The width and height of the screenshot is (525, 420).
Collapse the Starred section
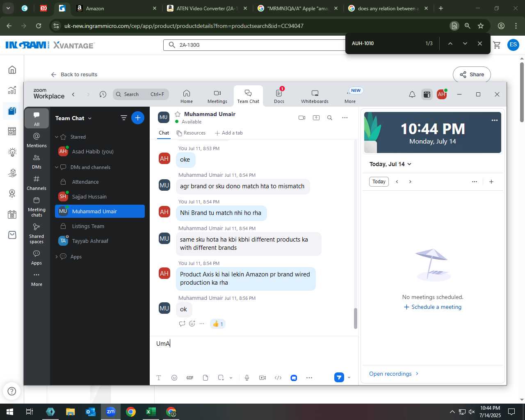pos(57,137)
